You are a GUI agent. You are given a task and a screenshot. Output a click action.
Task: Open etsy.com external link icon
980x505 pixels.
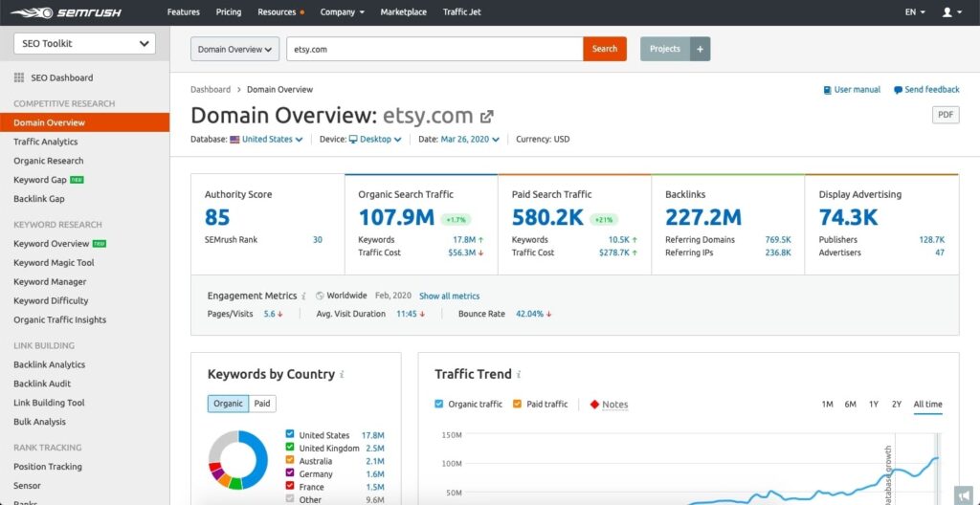[487, 117]
